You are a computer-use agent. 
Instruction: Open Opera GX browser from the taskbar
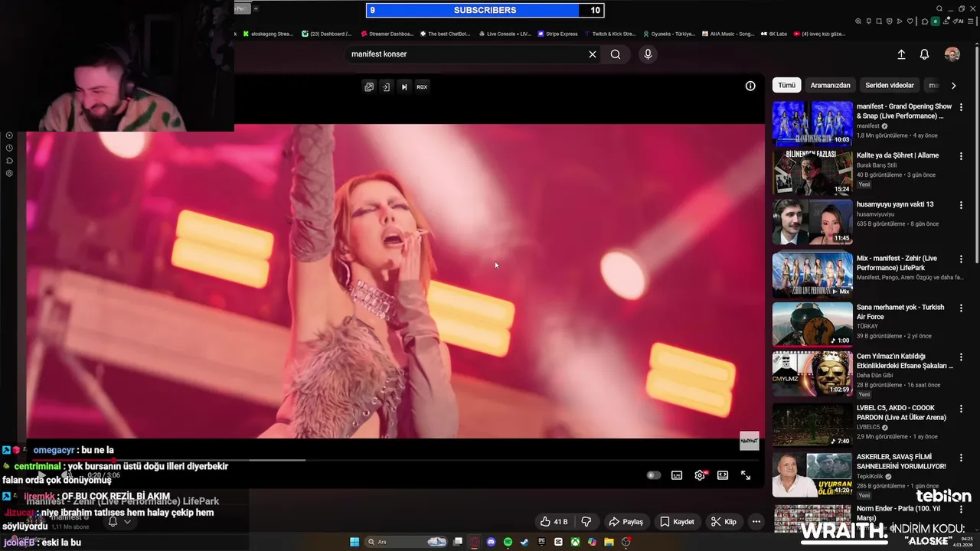pyautogui.click(x=474, y=542)
